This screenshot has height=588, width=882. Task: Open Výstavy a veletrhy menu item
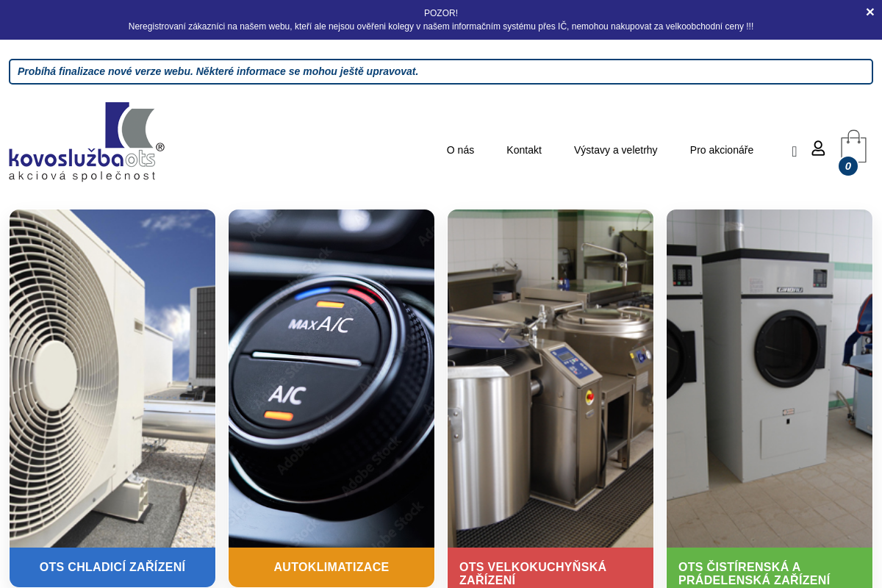[615, 150]
